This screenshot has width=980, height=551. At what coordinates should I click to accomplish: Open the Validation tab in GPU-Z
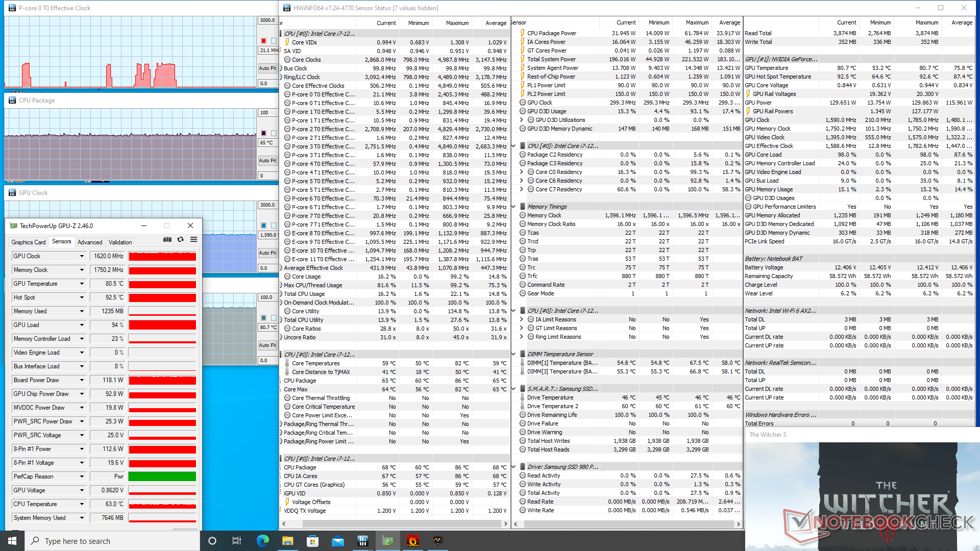(120, 242)
